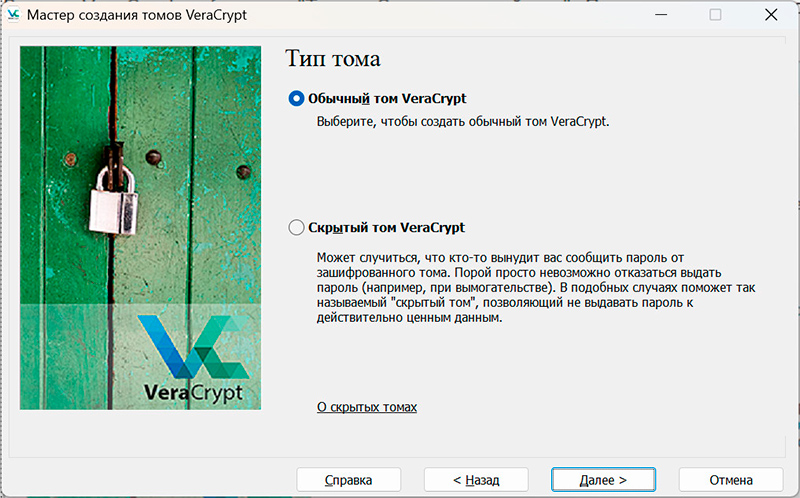800x498 pixels.
Task: Choose the Скрытый том VeraCrypt radio button
Action: coord(296,228)
